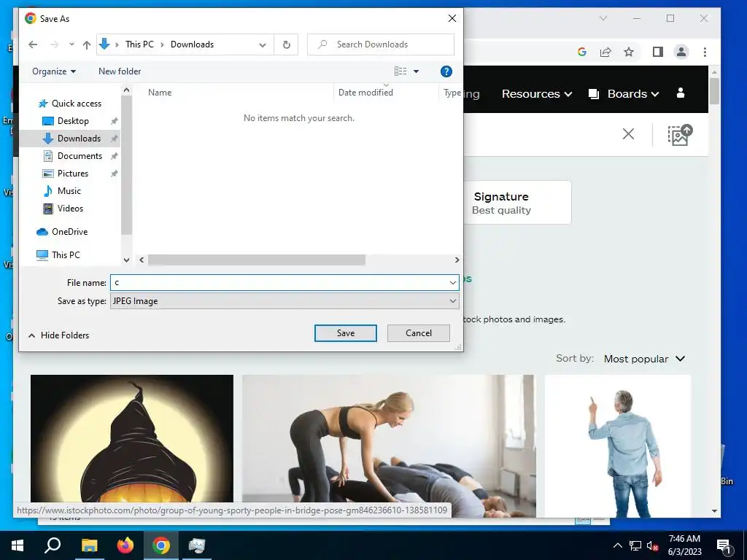
Task: Search by image upload icon
Action: coord(680,135)
